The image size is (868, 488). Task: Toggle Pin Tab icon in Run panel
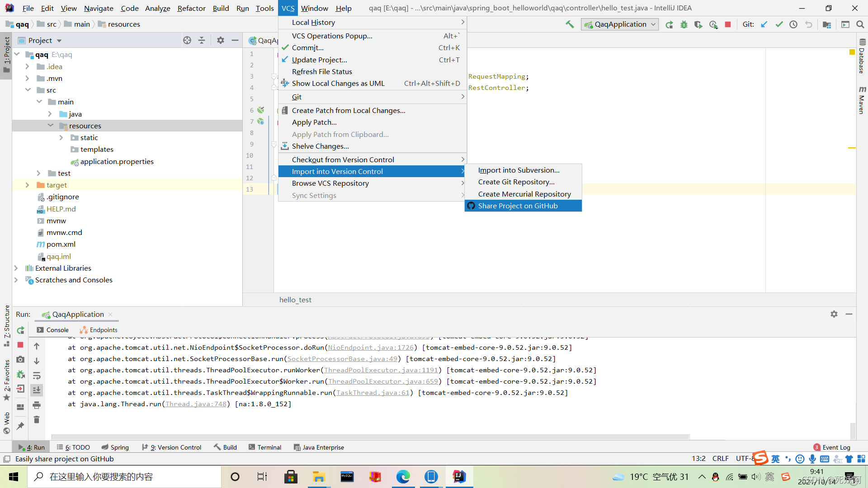(20, 426)
